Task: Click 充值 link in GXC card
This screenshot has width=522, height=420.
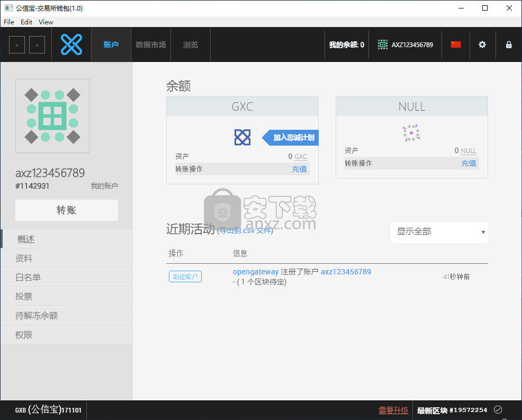Action: [299, 169]
